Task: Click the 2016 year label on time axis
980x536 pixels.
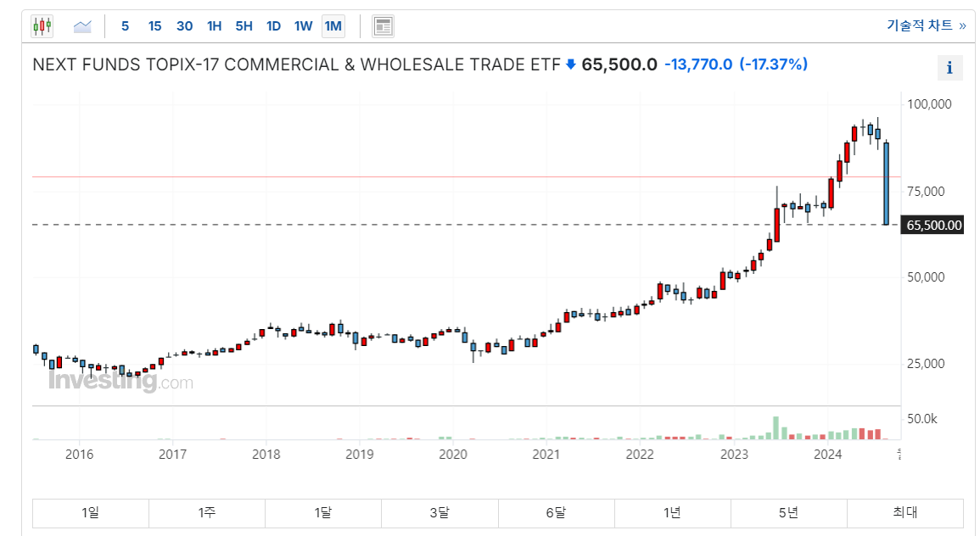Action: click(80, 455)
